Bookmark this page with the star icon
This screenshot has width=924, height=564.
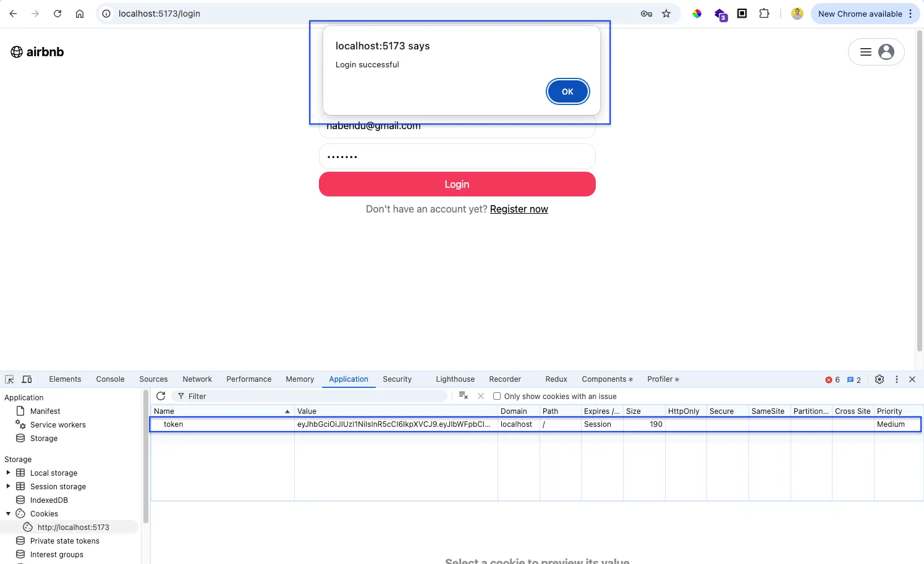(666, 14)
